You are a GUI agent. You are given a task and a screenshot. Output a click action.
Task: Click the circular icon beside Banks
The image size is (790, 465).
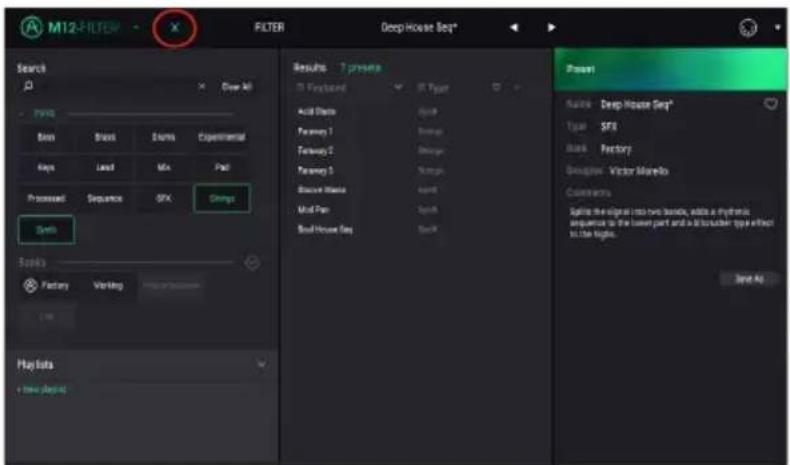point(252,262)
